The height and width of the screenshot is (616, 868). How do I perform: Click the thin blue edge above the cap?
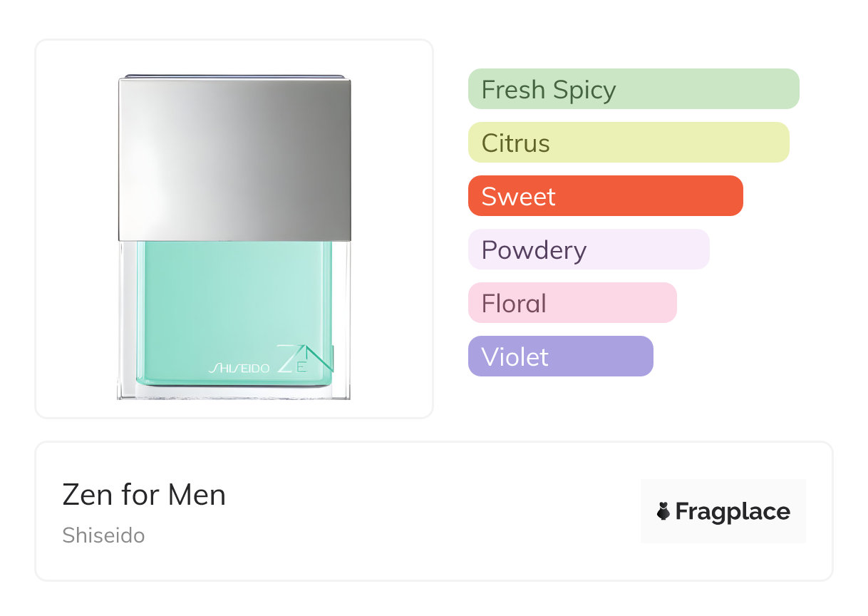click(x=234, y=76)
